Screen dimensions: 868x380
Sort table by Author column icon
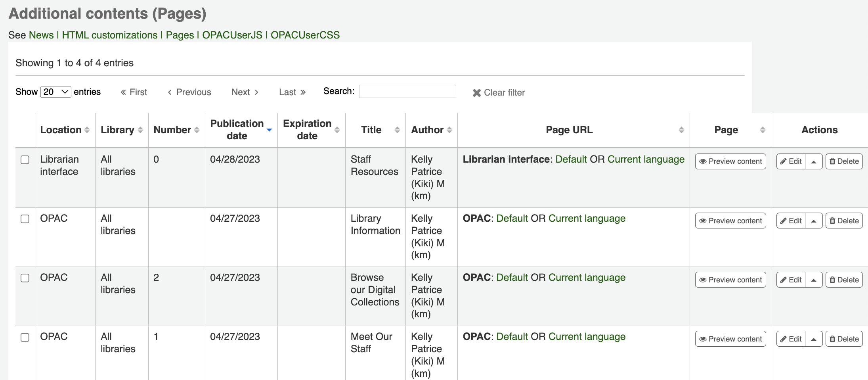coord(449,130)
